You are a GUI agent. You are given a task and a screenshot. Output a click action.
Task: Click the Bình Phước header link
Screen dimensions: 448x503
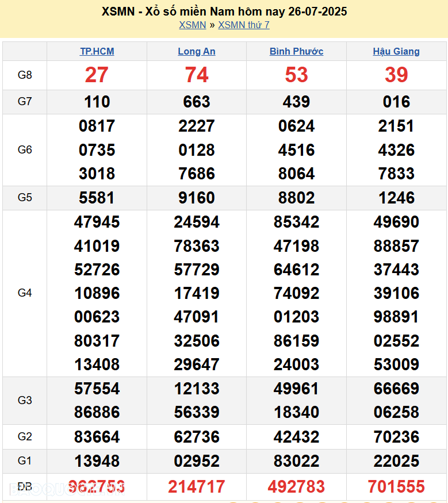tap(296, 51)
